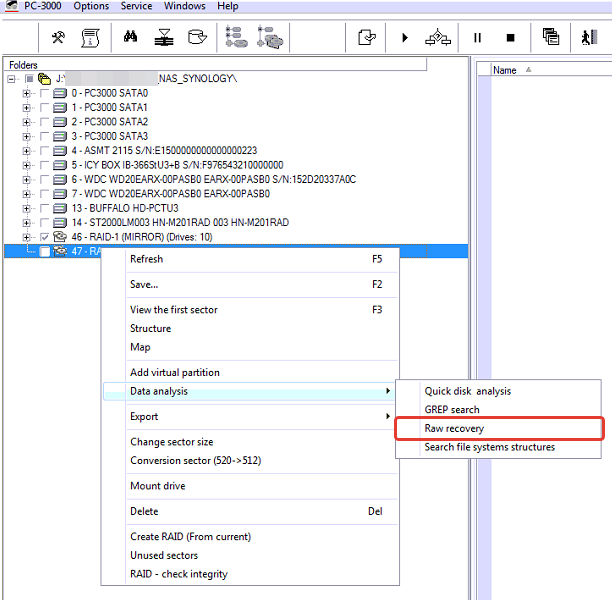Expand the 46 - RAID-1 (MIRROR) node

[x=27, y=237]
